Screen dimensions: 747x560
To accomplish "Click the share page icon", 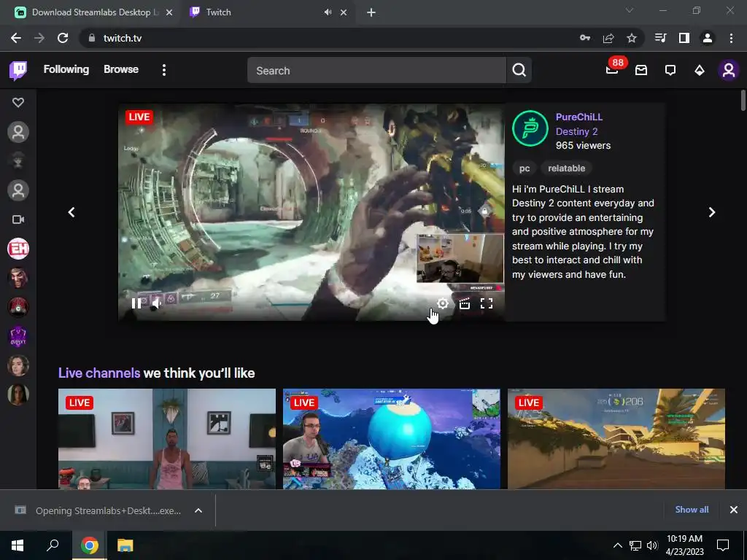I will click(608, 38).
